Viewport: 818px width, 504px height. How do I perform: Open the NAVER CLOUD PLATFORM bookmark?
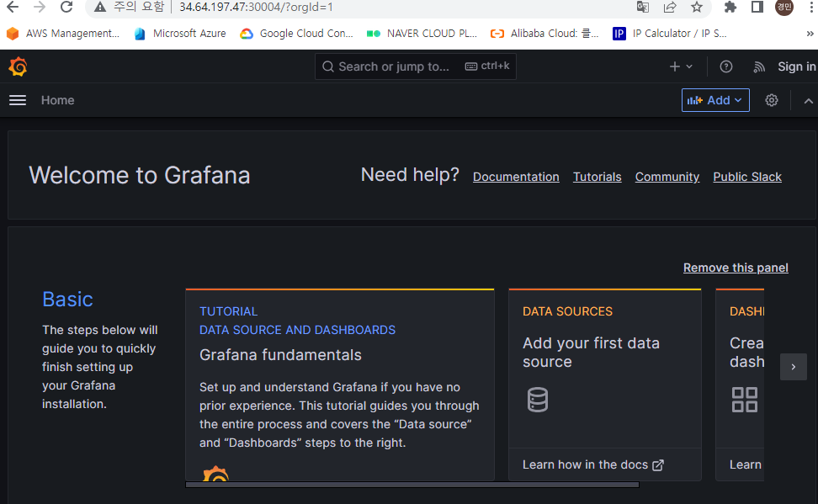click(422, 34)
